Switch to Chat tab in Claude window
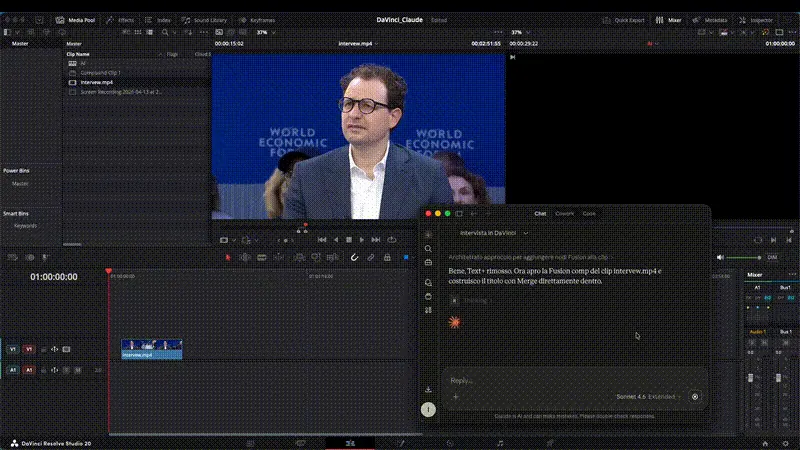 click(x=540, y=214)
